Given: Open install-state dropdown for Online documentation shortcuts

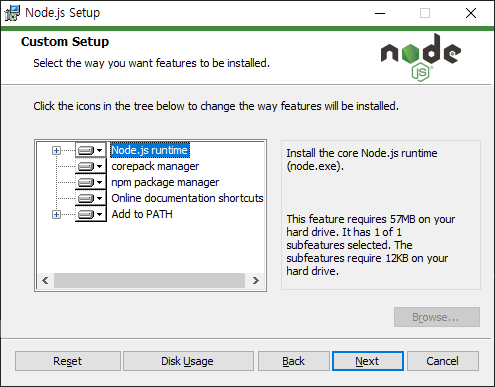Looking at the screenshot, I should (90, 198).
